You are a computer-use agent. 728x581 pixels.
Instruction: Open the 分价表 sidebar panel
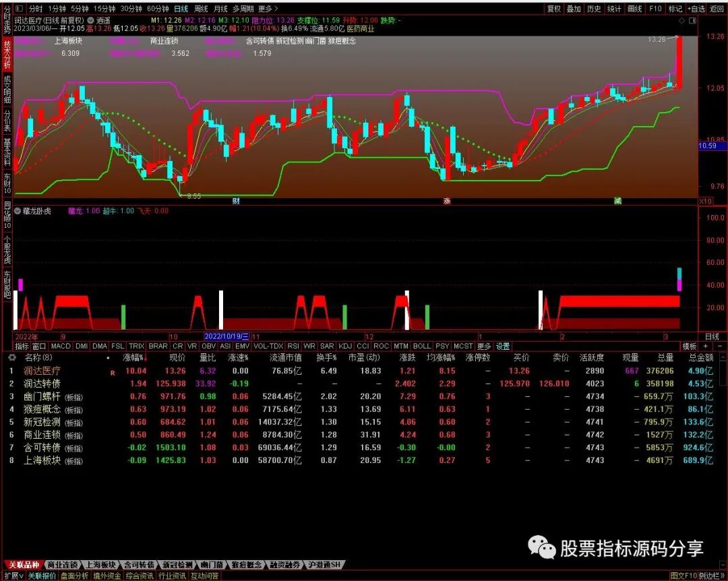[7, 121]
